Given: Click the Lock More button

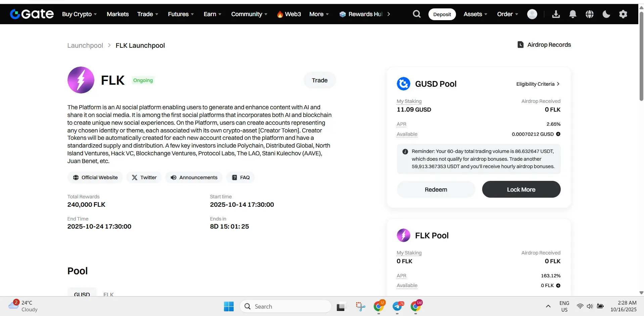Looking at the screenshot, I should [521, 190].
